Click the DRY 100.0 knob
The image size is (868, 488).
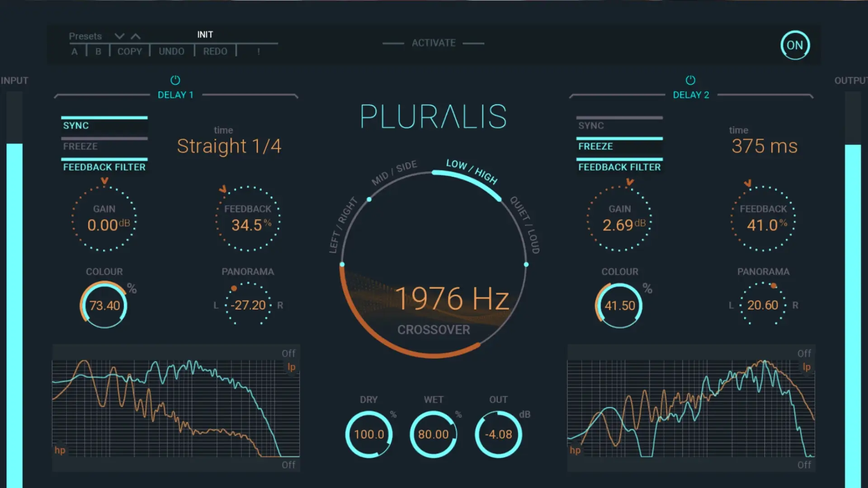click(369, 434)
